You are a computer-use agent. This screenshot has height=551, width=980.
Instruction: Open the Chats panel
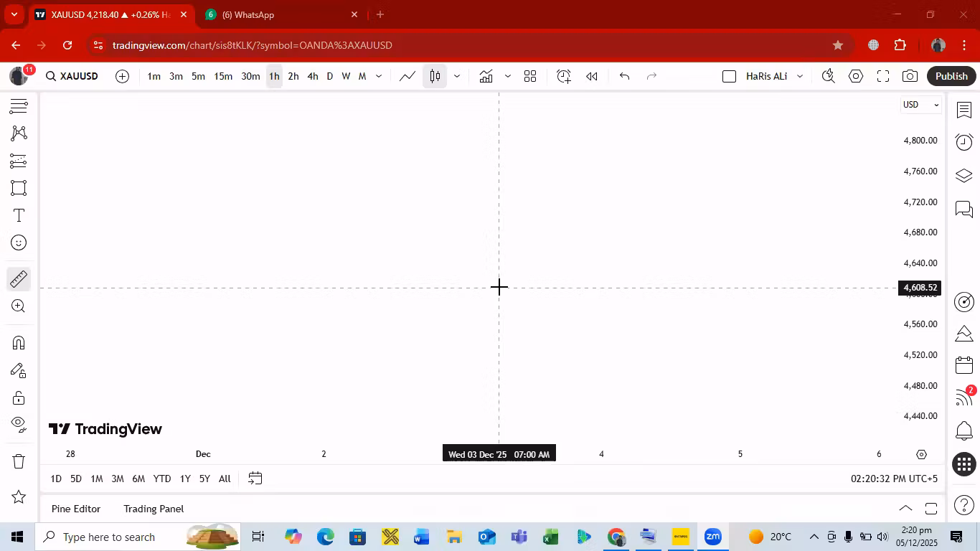click(964, 209)
